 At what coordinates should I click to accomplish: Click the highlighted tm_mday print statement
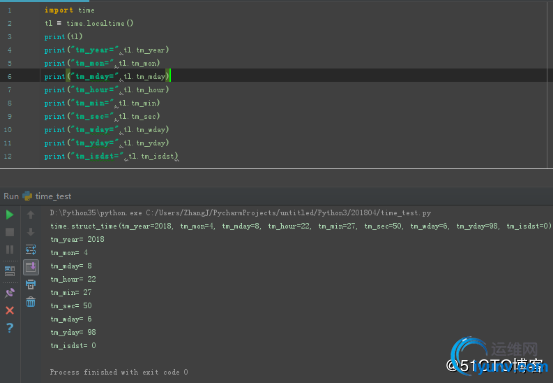[107, 76]
